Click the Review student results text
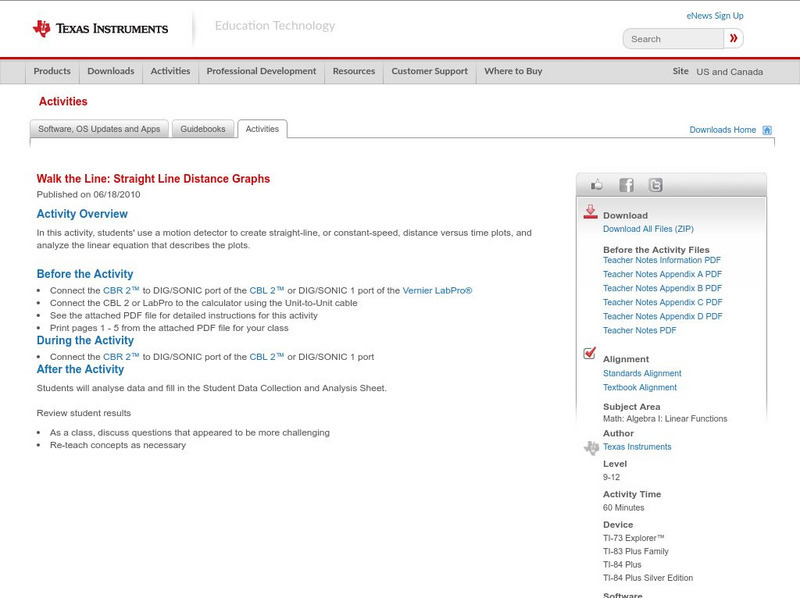 point(84,413)
